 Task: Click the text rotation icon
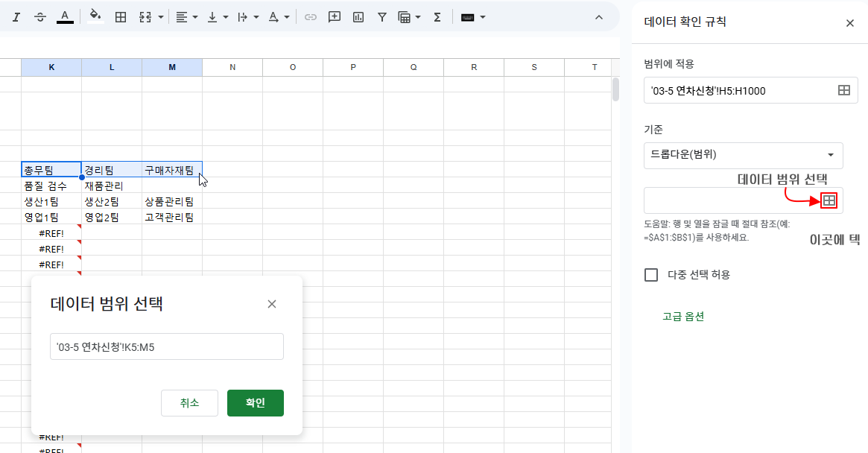273,17
